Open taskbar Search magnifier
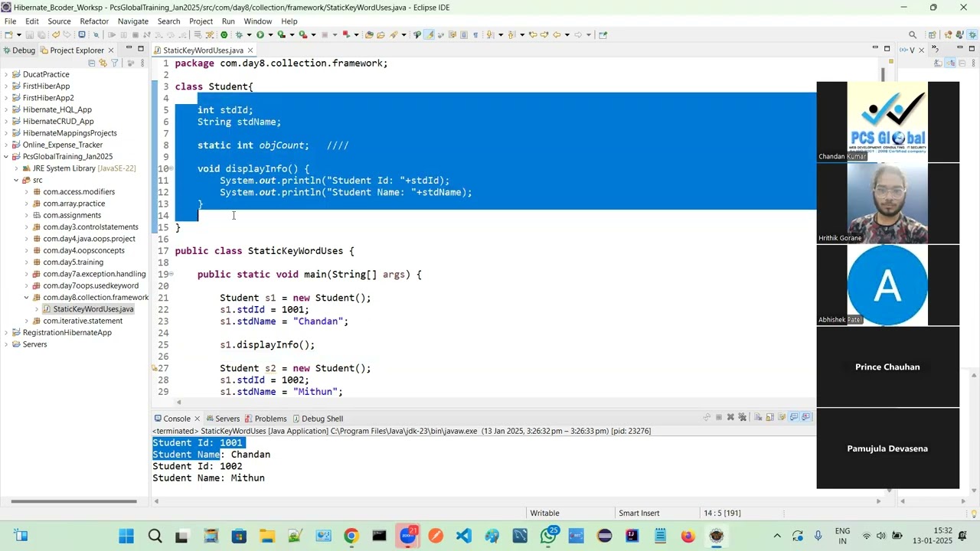 click(155, 536)
